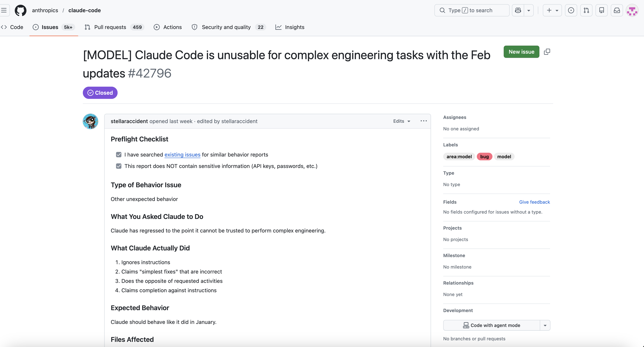Image resolution: width=644 pixels, height=347 pixels.
Task: Toggle the 'I have searched existing issues' checkbox
Action: pyautogui.click(x=119, y=154)
